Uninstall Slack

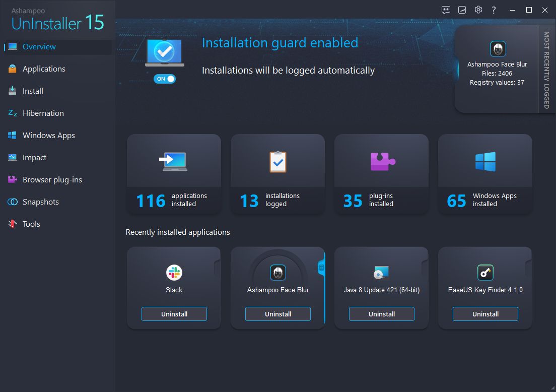pos(174,313)
